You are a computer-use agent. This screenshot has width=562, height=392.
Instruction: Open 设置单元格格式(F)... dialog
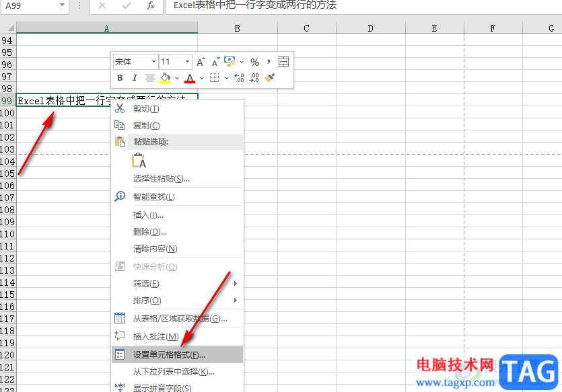(x=178, y=355)
